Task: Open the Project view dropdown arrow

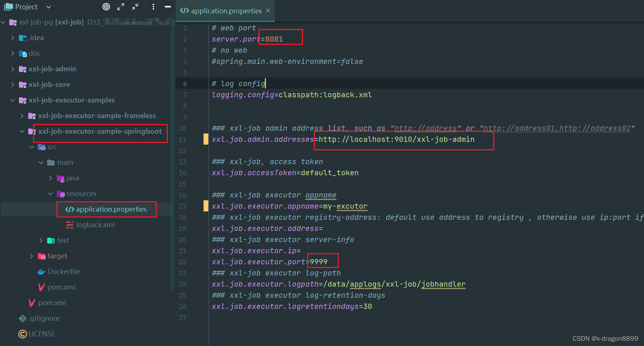Action: (x=49, y=7)
